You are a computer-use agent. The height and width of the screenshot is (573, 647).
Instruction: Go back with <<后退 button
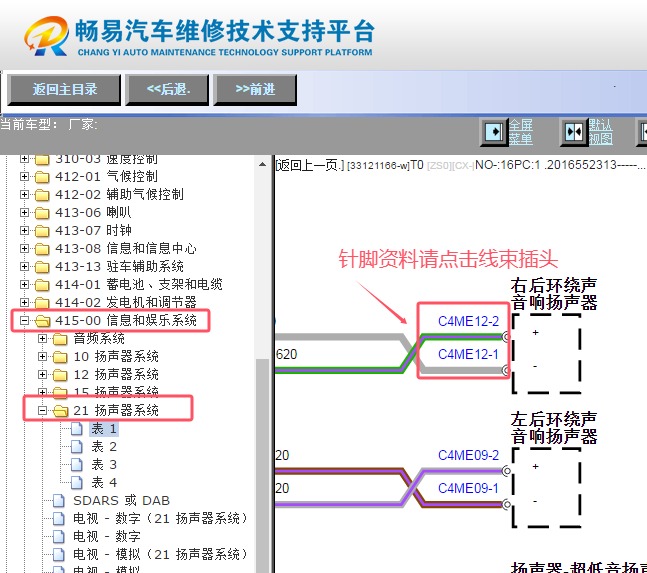click(168, 90)
